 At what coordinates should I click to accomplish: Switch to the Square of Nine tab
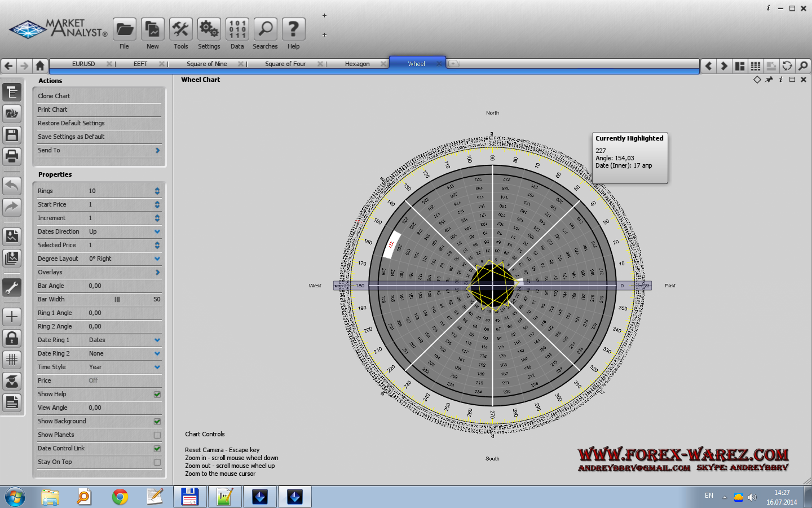pos(206,64)
